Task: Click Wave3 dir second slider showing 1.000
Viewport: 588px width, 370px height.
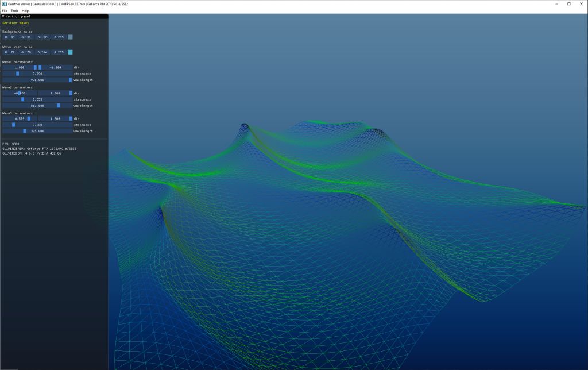Action: [x=55, y=118]
